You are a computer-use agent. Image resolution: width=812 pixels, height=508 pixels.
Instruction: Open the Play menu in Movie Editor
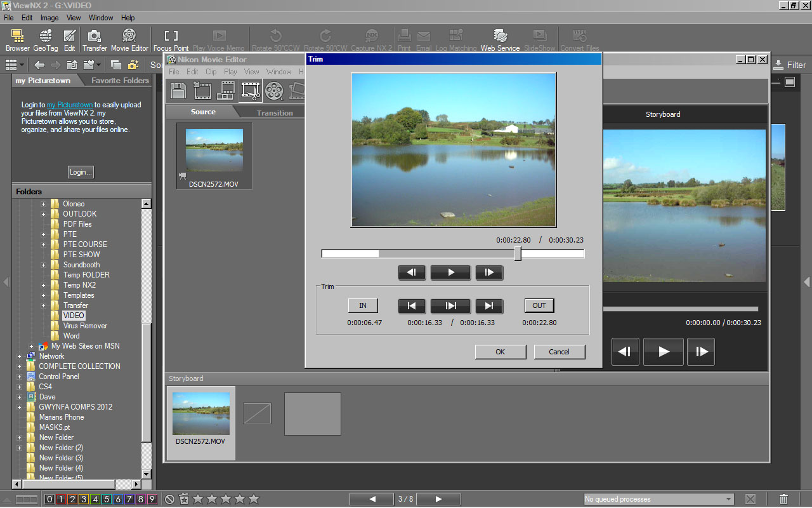click(231, 72)
